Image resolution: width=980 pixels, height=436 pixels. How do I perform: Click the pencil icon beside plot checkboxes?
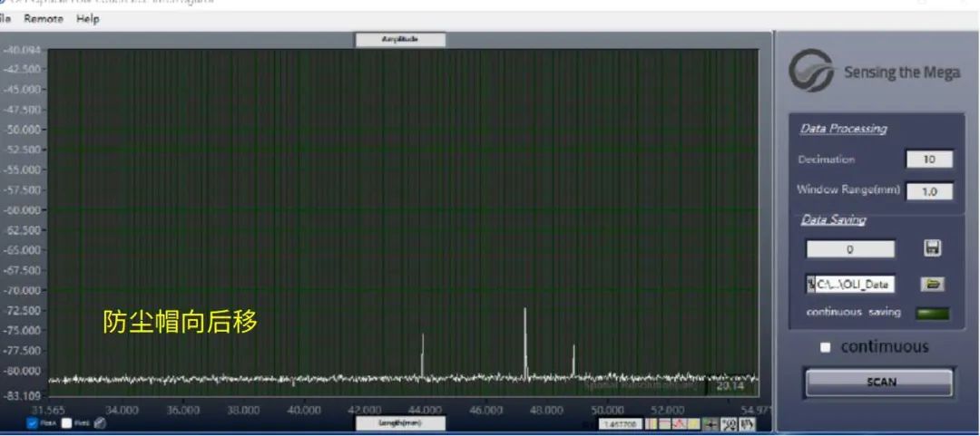(100, 422)
